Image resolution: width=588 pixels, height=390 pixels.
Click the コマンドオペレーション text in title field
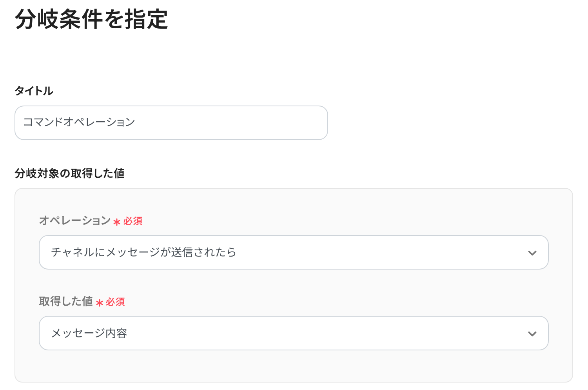pos(79,122)
